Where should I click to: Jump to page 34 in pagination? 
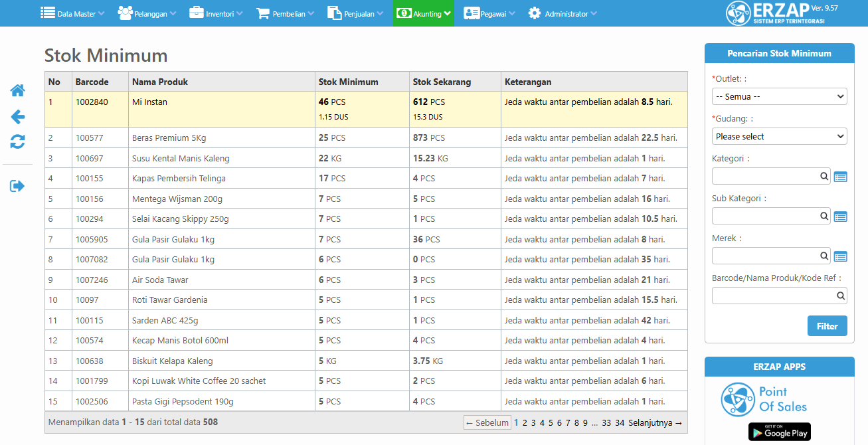[620, 422]
